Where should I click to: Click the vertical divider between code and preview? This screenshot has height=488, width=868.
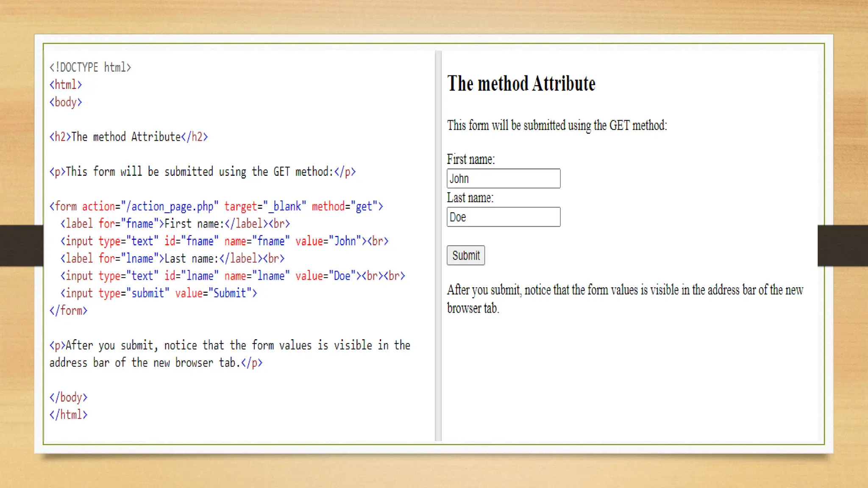438,246
